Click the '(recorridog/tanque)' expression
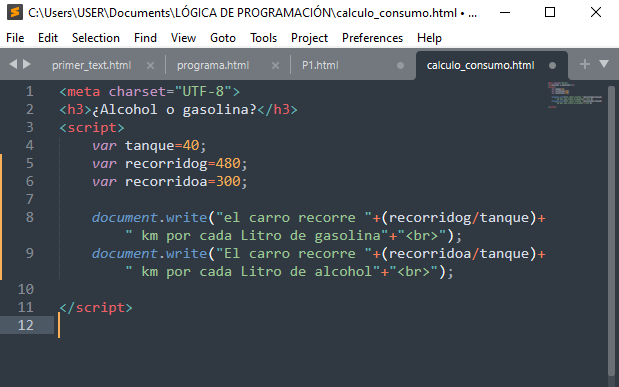This screenshot has width=619, height=387. click(x=459, y=217)
